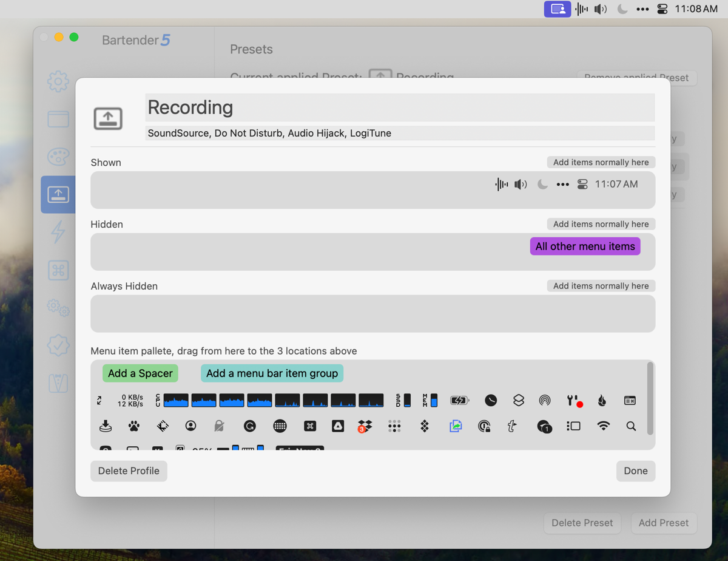Click the Recording preset name field

coord(400,107)
